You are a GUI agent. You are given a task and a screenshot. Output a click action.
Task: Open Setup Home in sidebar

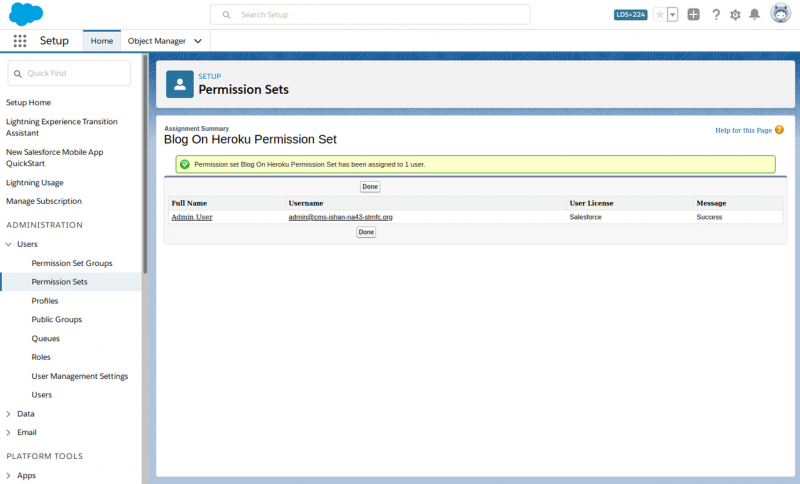click(29, 103)
